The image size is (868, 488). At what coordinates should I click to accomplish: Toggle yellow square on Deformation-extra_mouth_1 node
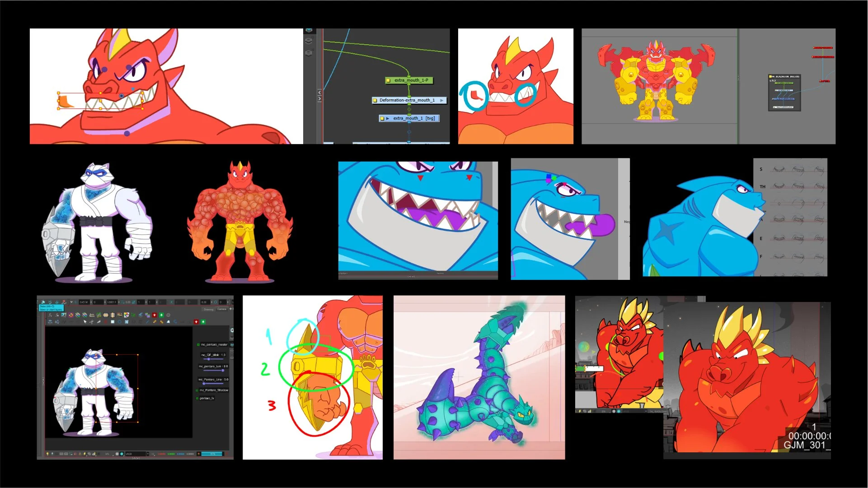point(375,100)
